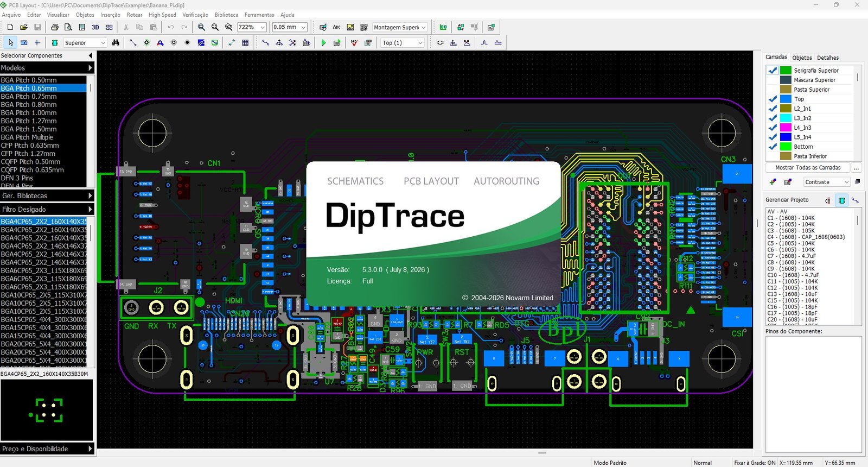Click the layer settings table icon
Screen dimensions: 868x467
tap(788, 182)
